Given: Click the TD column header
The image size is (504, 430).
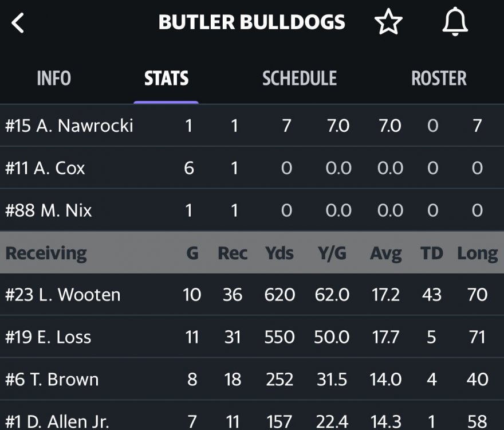Looking at the screenshot, I should 432,253.
